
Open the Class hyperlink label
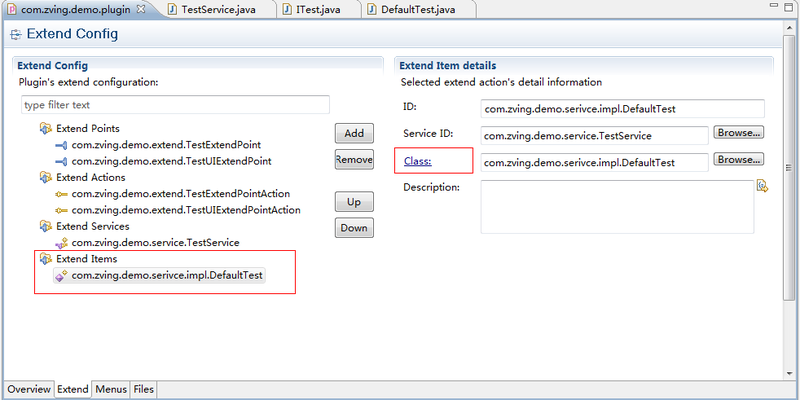[x=417, y=161]
